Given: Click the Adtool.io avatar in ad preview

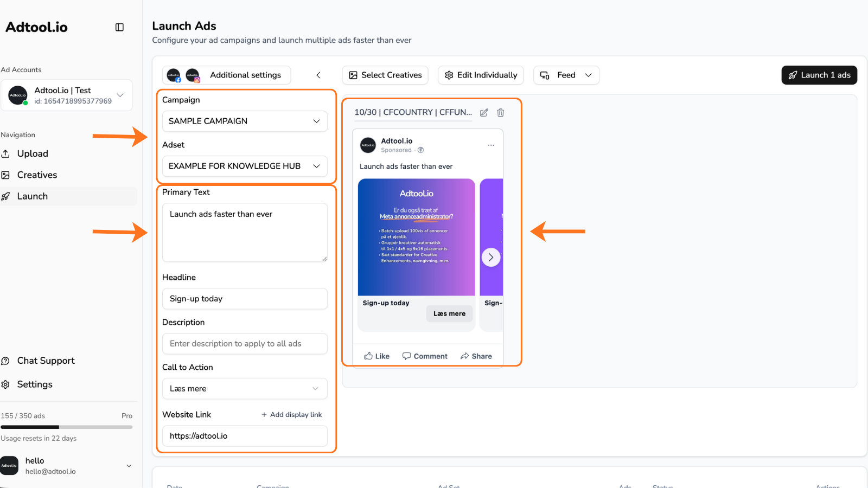Looking at the screenshot, I should tap(368, 145).
